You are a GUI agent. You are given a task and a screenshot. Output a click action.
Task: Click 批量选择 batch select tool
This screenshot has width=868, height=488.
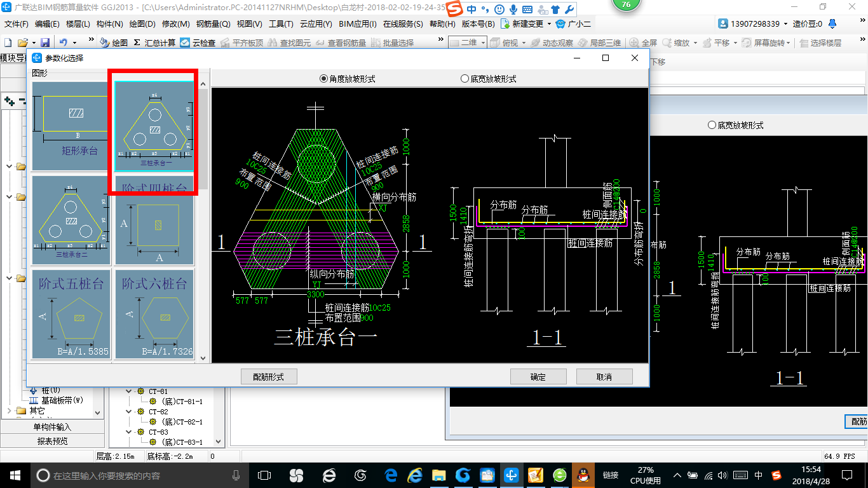(392, 43)
